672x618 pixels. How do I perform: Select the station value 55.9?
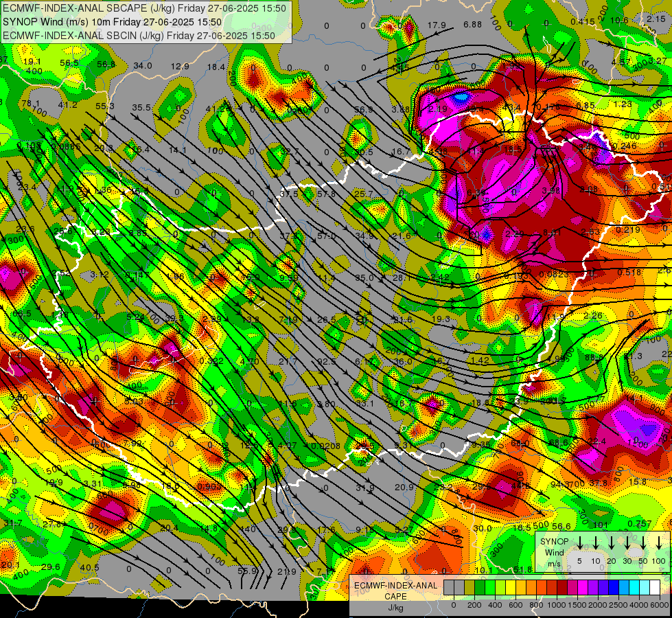[x=247, y=571]
